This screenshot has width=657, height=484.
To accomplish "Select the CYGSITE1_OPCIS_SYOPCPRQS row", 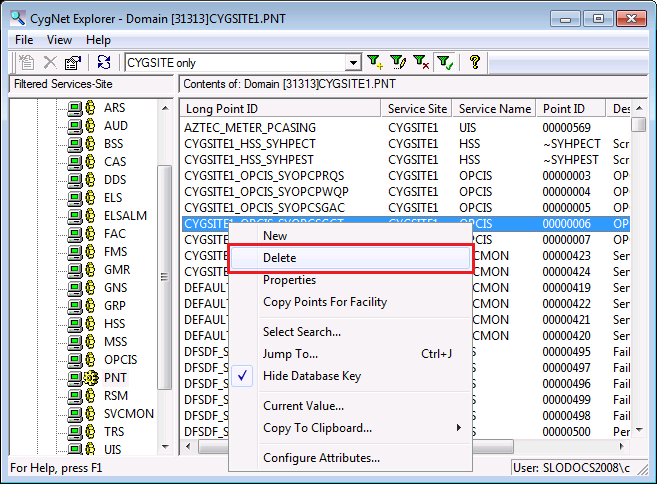I will coord(406,176).
